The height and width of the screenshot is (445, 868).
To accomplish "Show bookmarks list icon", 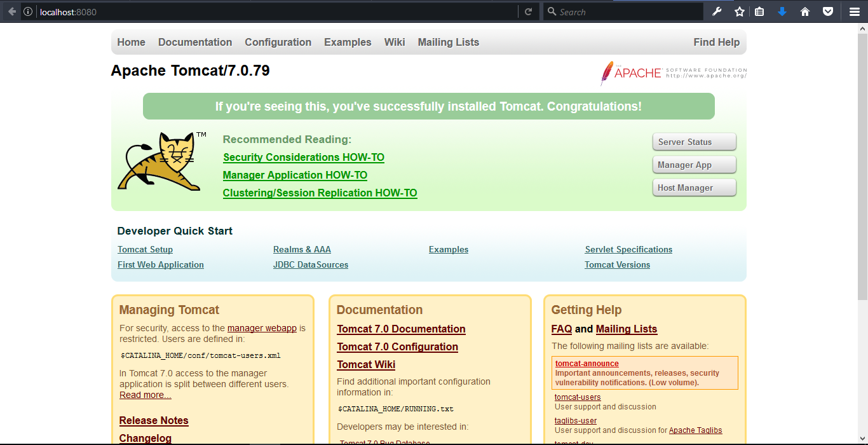I will [759, 11].
